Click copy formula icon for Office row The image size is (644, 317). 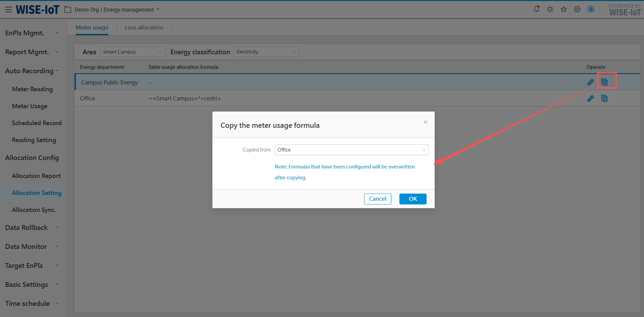(604, 98)
